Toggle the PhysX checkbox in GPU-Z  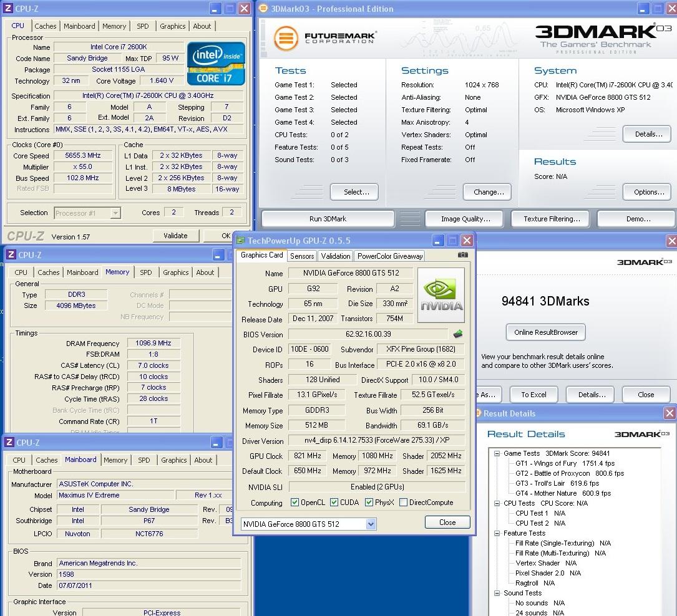coord(369,502)
